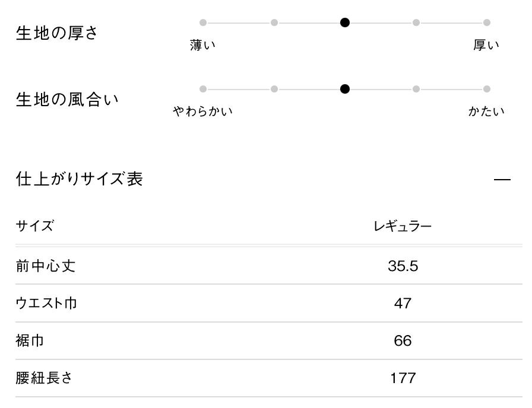Click second dot on 生地の風合い scale
The width and height of the screenshot is (532, 408).
click(x=274, y=89)
